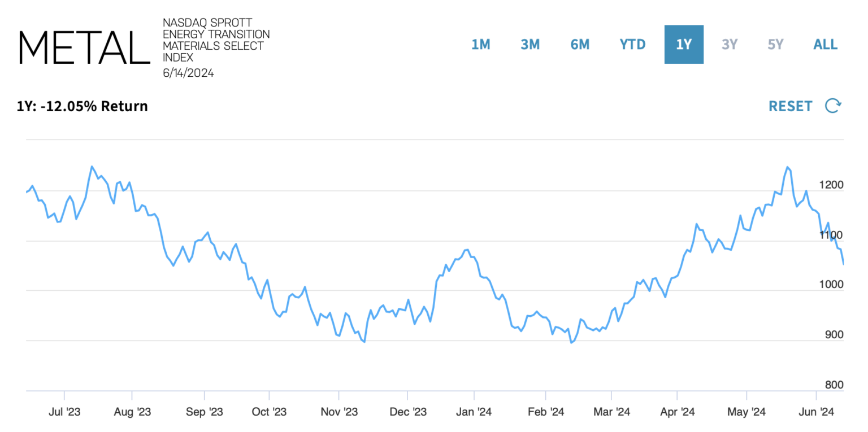Switch to the 3Y time range
The height and width of the screenshot is (432, 868).
[x=729, y=44]
